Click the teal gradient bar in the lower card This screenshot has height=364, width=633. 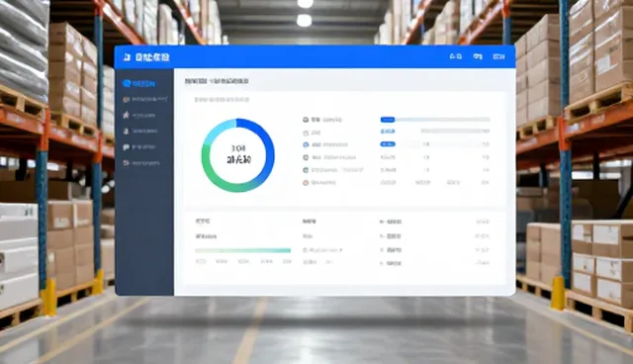[243, 250]
